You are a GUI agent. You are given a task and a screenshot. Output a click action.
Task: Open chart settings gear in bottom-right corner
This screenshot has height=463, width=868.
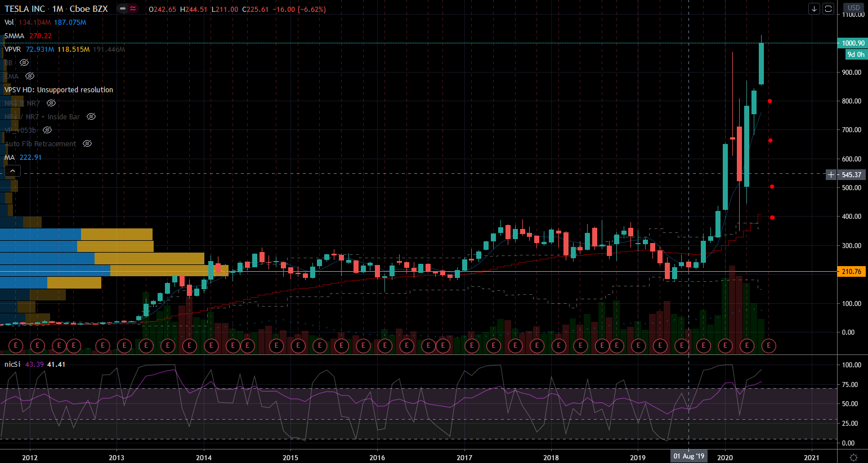[x=853, y=457]
